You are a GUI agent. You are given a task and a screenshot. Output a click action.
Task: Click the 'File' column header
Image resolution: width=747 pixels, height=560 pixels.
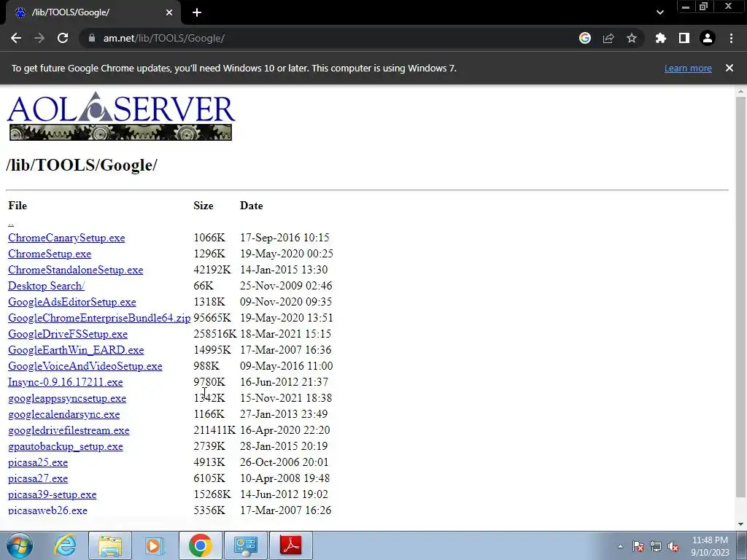tap(18, 206)
